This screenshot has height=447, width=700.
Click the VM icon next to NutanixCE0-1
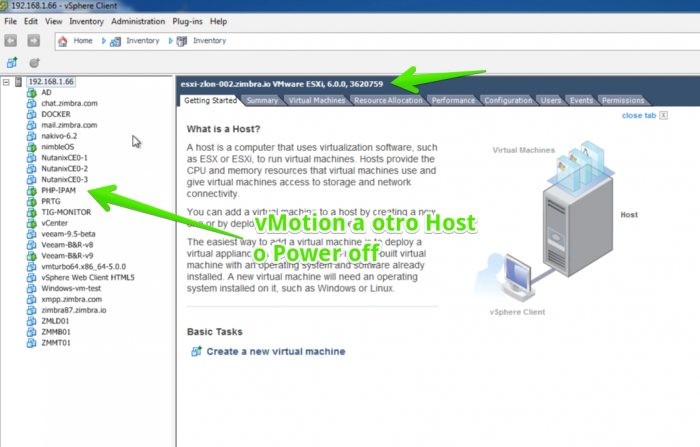coord(31,158)
